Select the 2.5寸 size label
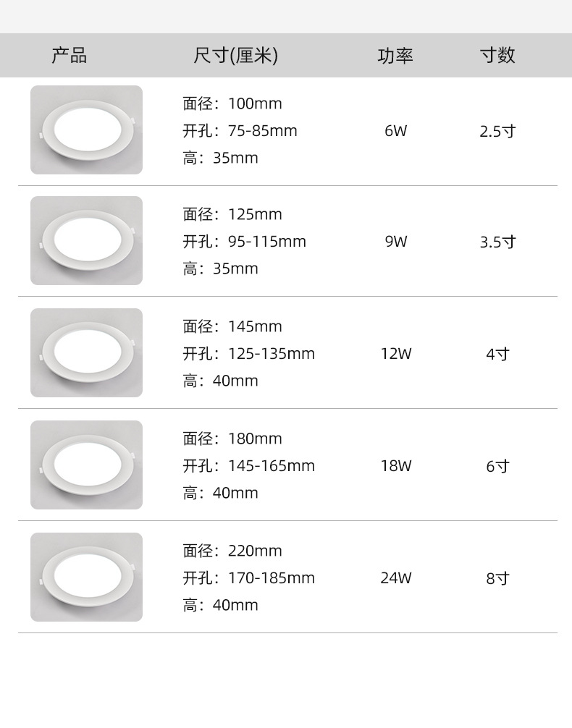 point(497,132)
